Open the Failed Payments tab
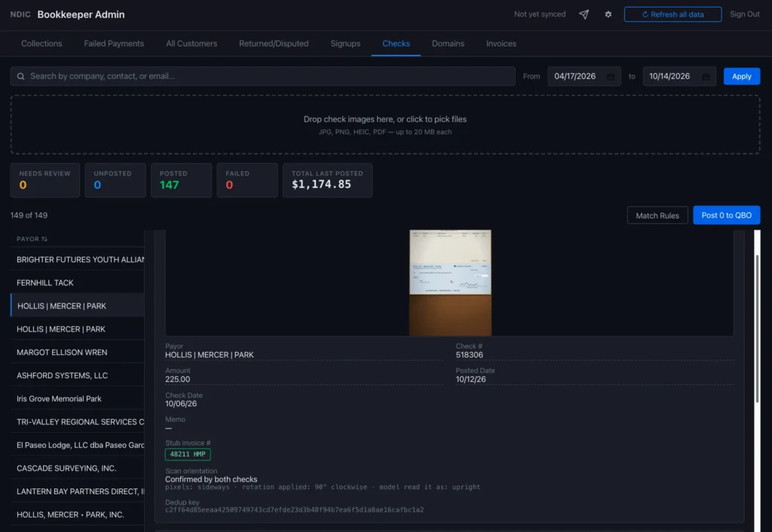This screenshot has height=532, width=772. pos(114,43)
